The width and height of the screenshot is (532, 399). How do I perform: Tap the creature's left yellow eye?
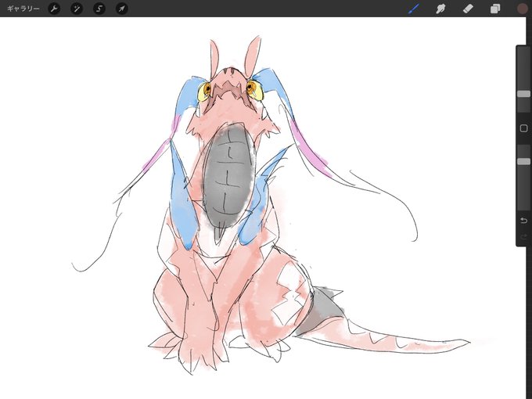204,92
